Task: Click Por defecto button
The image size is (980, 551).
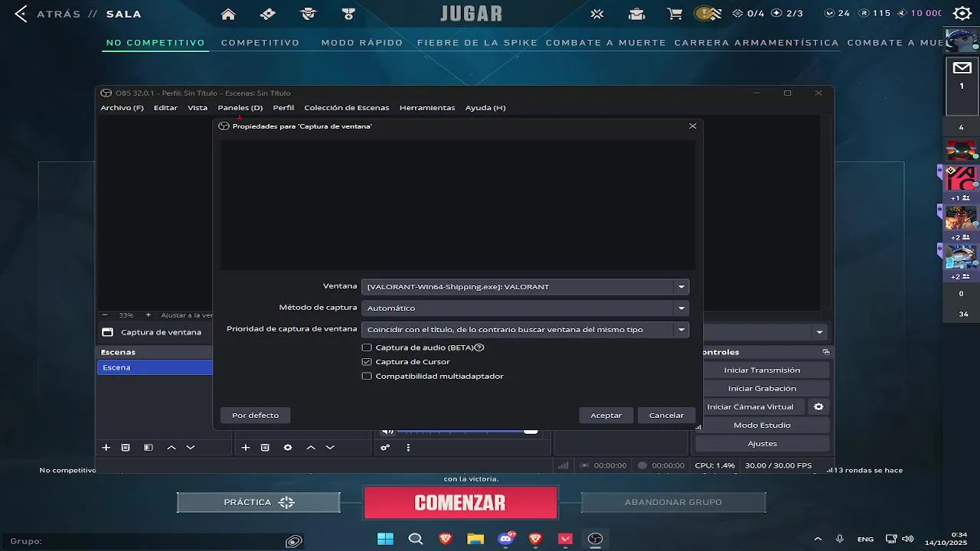Action: (255, 415)
